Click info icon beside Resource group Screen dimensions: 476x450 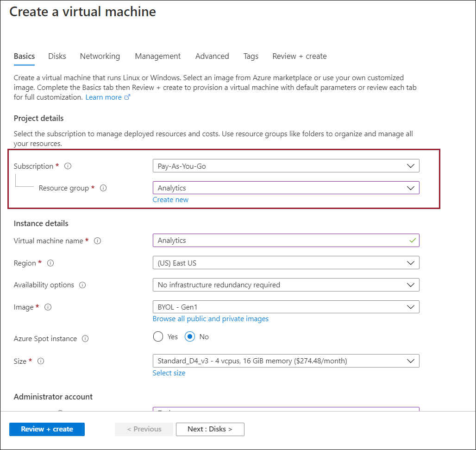click(103, 188)
